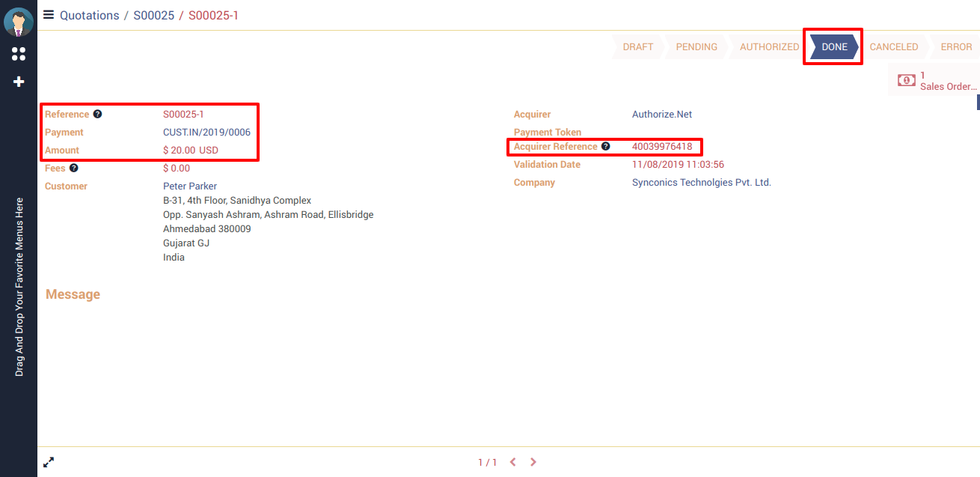Select the PENDING status stage
Viewport: 980px width, 477px height.
[696, 46]
